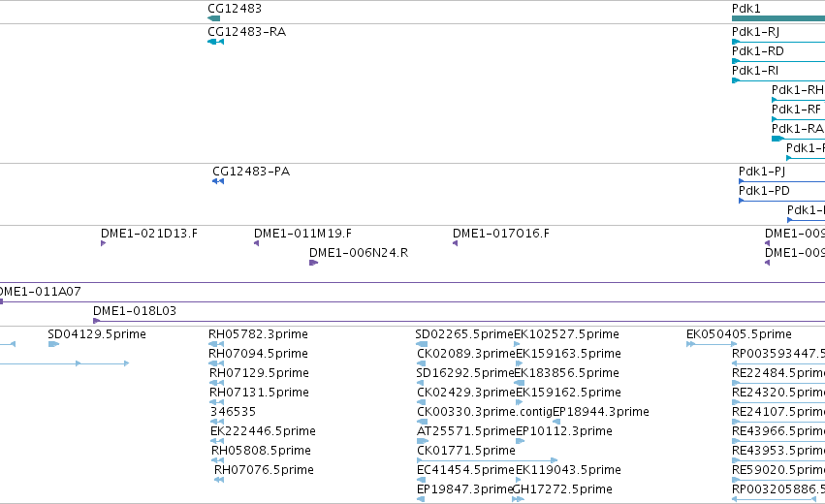The image size is (825, 504).
Task: Click the RE24320.5prime EST label
Action: [x=778, y=393]
